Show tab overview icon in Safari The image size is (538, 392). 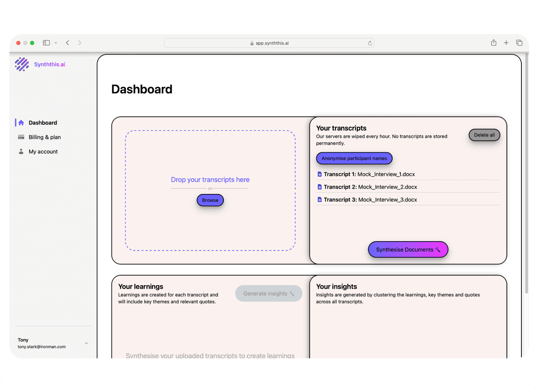(519, 43)
